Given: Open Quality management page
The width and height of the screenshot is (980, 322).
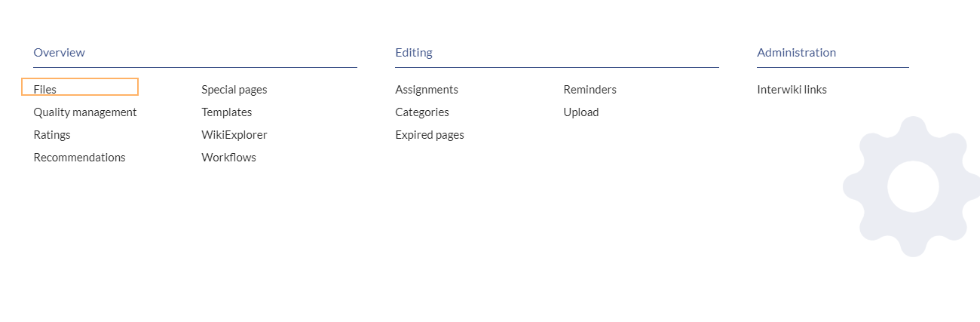Looking at the screenshot, I should pos(85,112).
